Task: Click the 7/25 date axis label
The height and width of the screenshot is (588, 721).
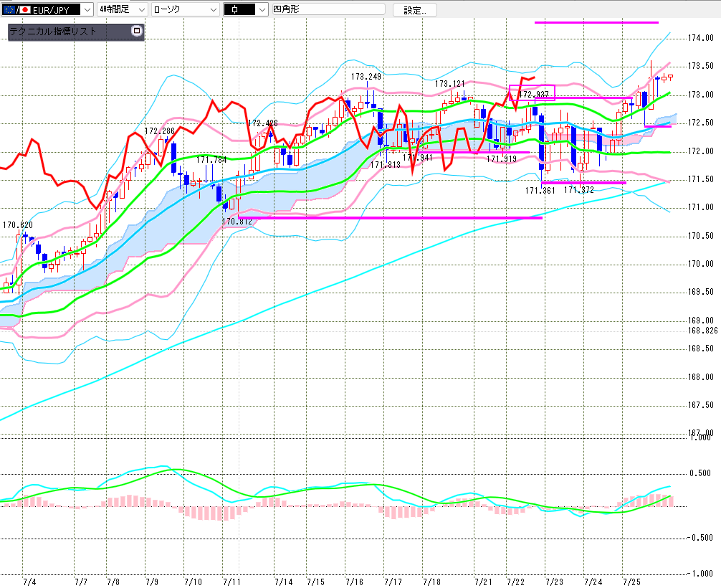Action: point(632,582)
